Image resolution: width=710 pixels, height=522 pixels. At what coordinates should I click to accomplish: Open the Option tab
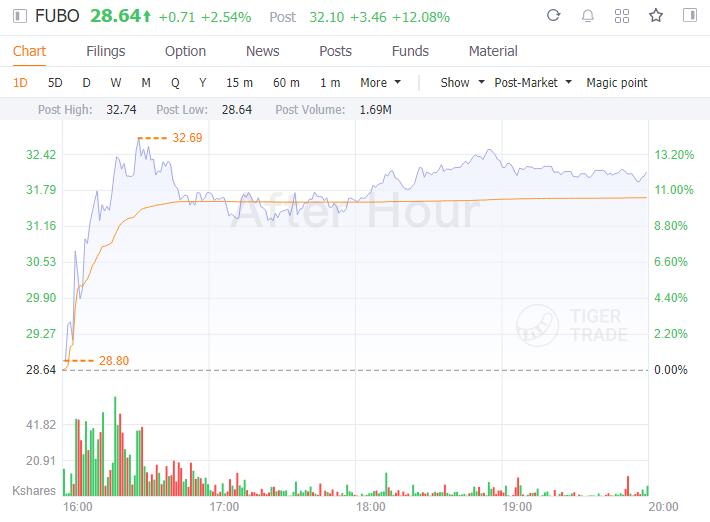pos(185,51)
